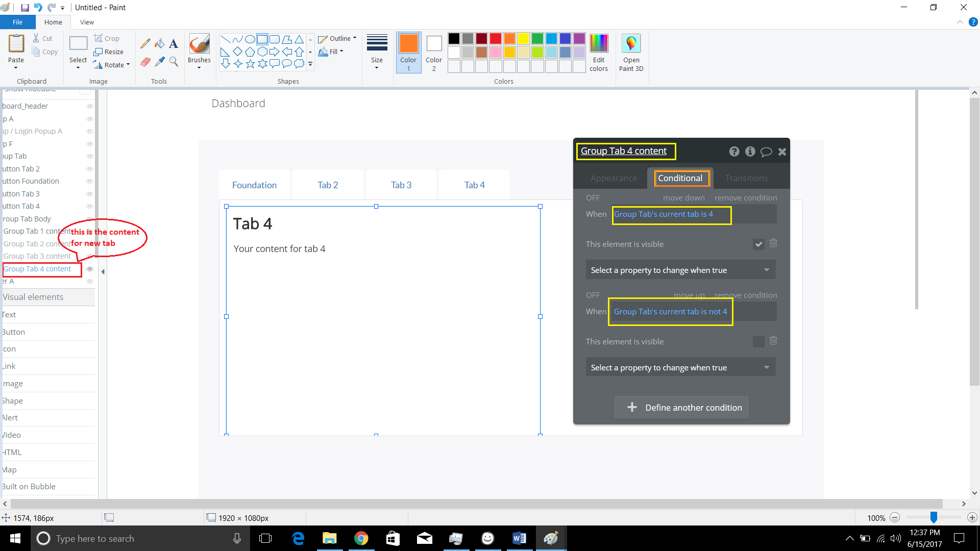
Task: Select the Magnifier tool
Action: pos(174,62)
